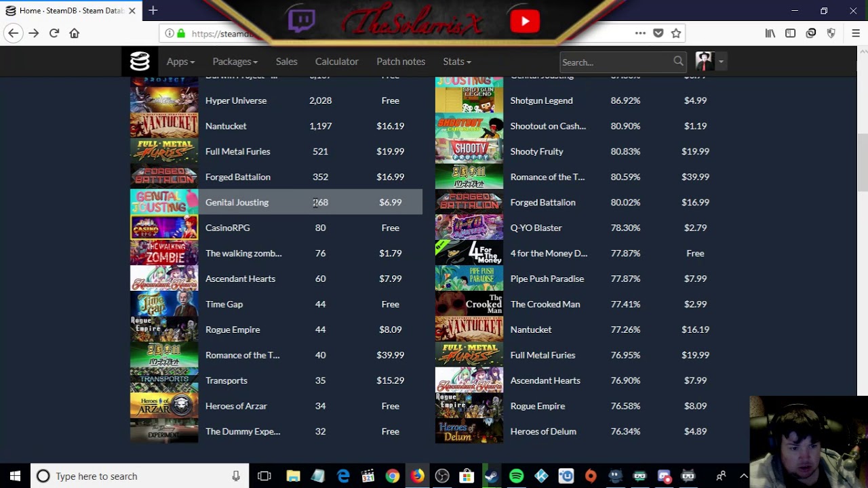The image size is (868, 488).
Task: Open the page actions three-dot menu
Action: [640, 33]
